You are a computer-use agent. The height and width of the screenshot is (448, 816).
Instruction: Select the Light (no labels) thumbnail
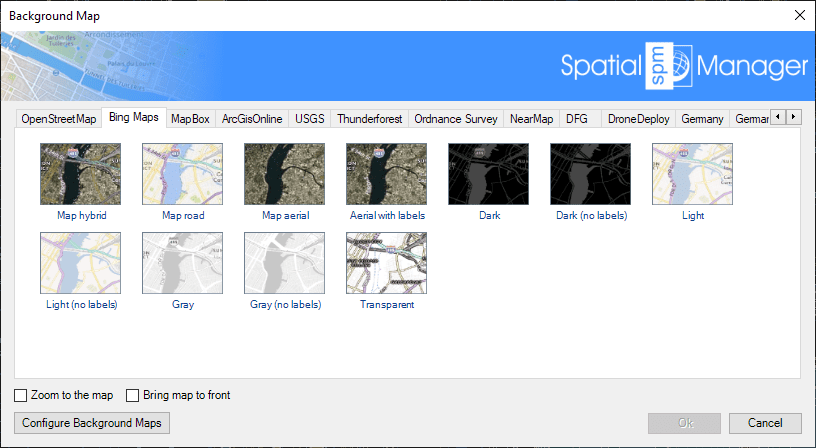click(x=81, y=263)
